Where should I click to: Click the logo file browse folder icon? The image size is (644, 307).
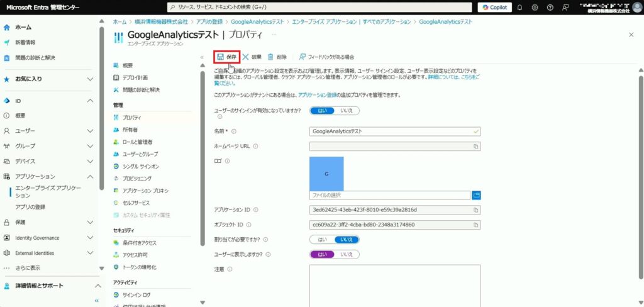(477, 195)
